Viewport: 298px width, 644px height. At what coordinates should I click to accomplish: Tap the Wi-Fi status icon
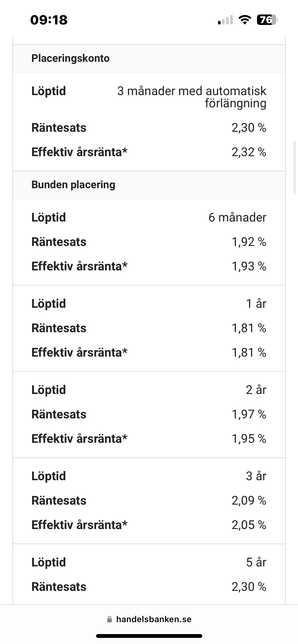245,20
